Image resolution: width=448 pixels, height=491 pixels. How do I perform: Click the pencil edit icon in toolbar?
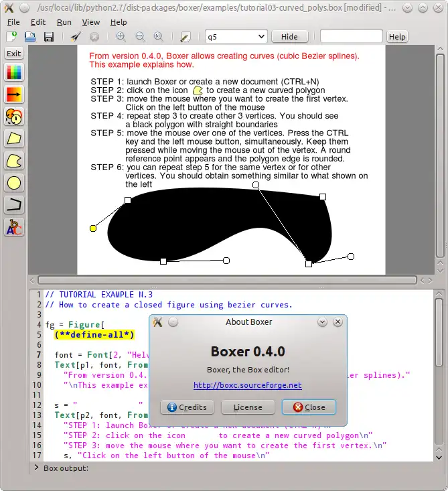(x=185, y=37)
